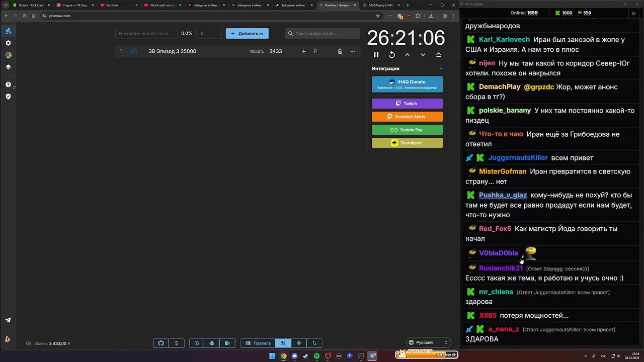Open the layers stack icon in sidebar
The image size is (644, 362).
[8, 67]
